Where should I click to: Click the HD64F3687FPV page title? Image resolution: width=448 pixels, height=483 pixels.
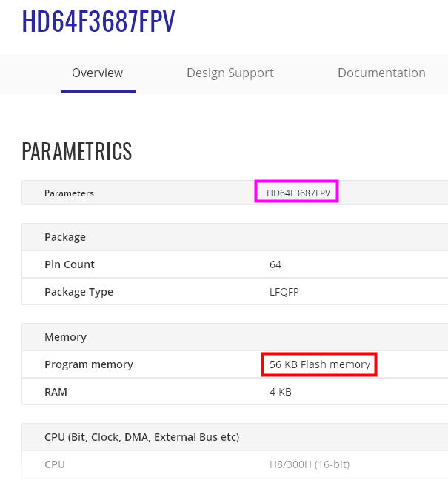click(98, 22)
